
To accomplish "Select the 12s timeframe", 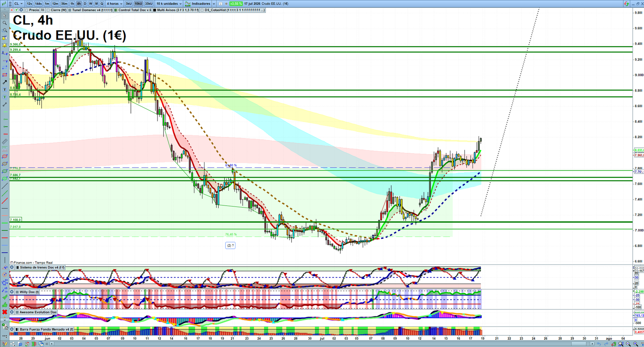I will click(x=29, y=4).
